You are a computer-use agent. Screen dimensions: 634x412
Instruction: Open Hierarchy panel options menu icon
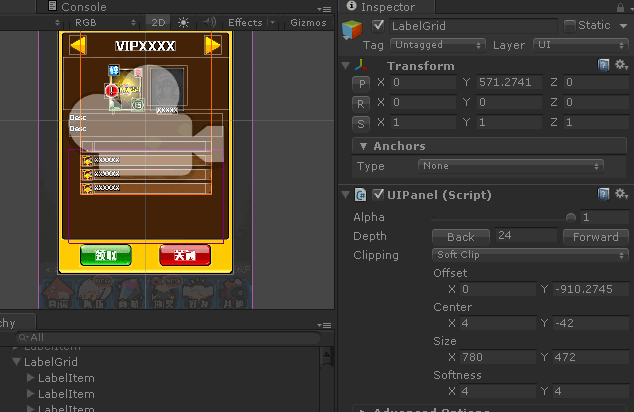click(324, 325)
